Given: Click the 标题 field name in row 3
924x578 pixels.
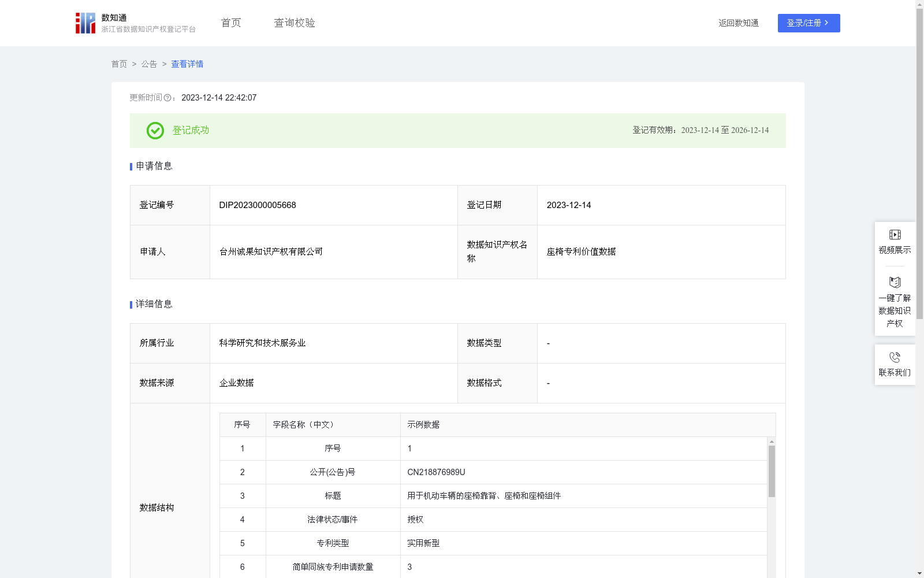Looking at the screenshot, I should [x=333, y=496].
